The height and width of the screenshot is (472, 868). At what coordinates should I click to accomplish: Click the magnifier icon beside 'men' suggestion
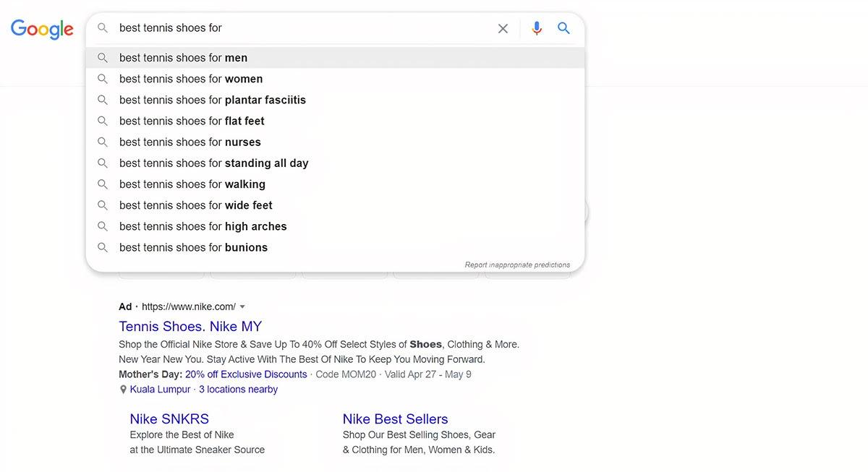(103, 58)
